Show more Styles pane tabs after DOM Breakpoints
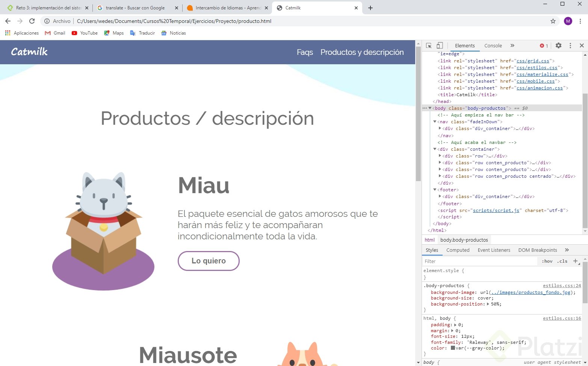 567,250
